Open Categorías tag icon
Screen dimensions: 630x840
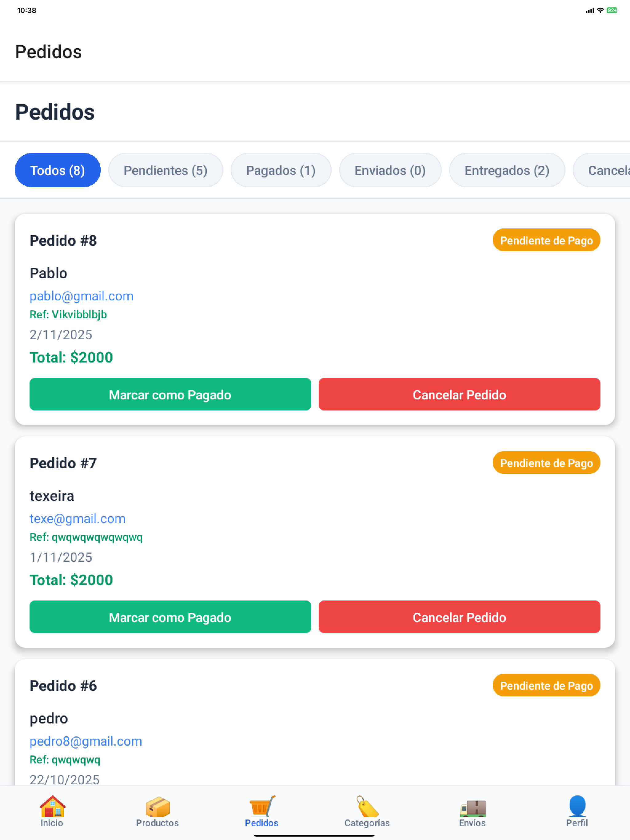pyautogui.click(x=367, y=806)
